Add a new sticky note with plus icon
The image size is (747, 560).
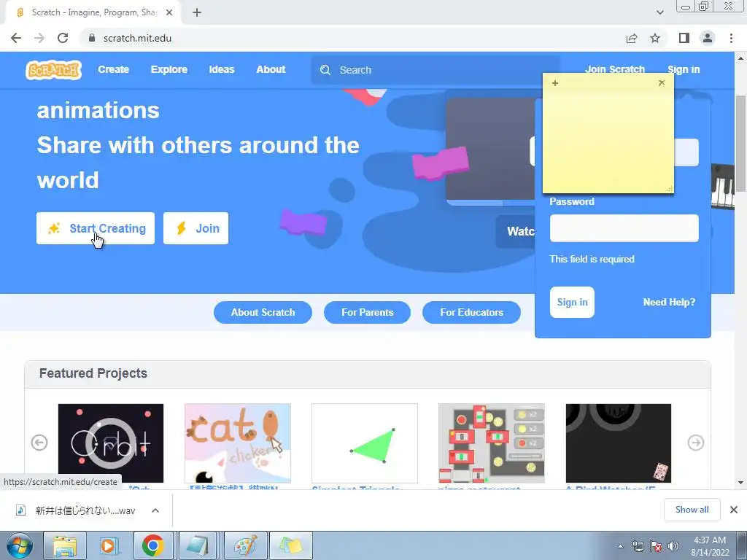[555, 83]
